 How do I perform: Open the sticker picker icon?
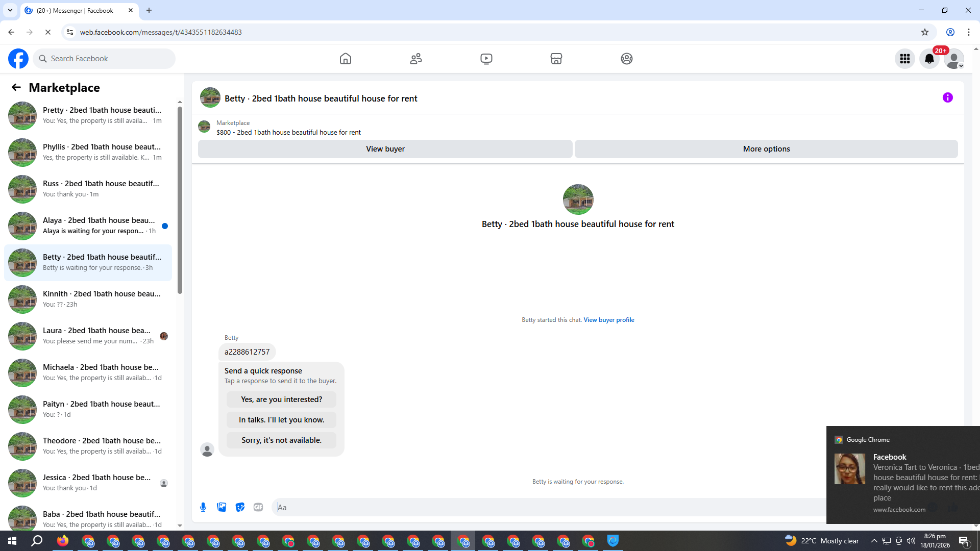tap(240, 507)
